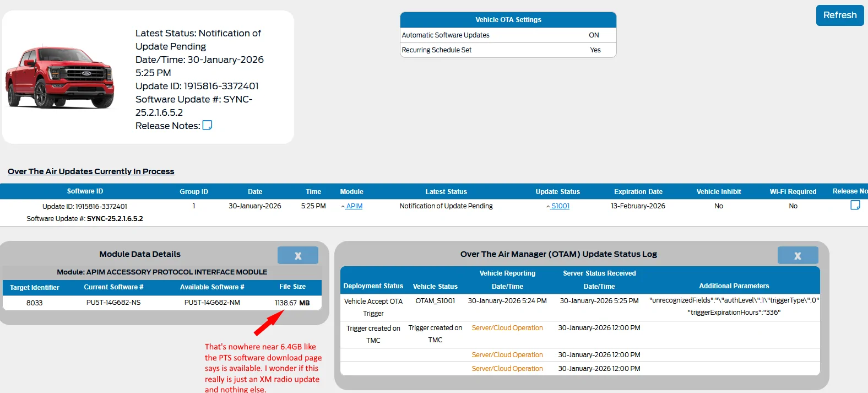Click the 5:25 PM time cell in the update row
Screen dimensions: 868x393
[313, 206]
